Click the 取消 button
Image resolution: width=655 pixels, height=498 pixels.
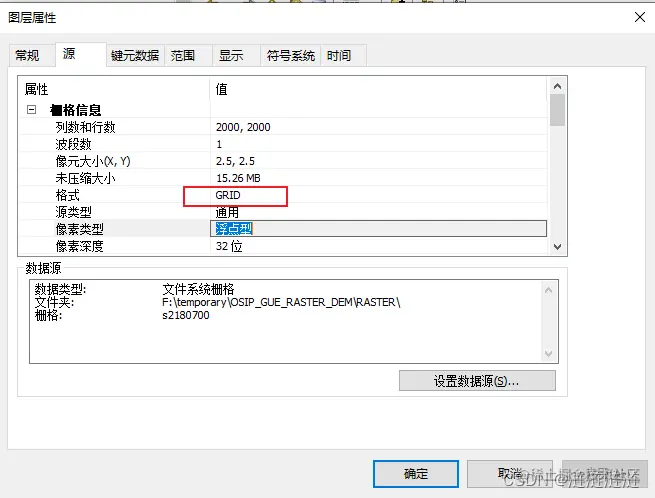tap(510, 474)
